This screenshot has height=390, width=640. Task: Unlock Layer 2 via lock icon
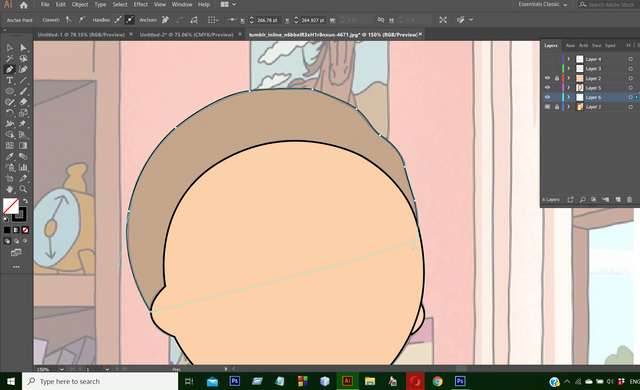[x=556, y=78]
